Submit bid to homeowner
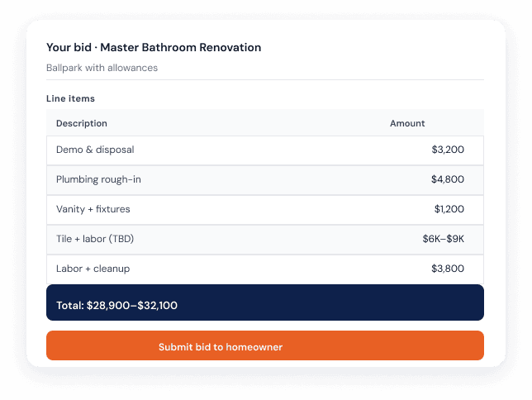The height and width of the screenshot is (400, 532). tap(265, 345)
